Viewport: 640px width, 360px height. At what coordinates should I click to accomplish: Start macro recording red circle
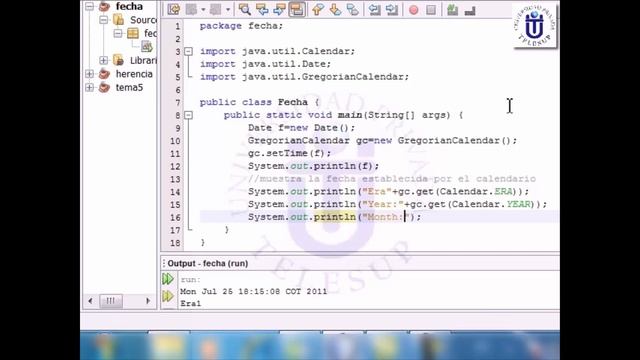pos(413,10)
